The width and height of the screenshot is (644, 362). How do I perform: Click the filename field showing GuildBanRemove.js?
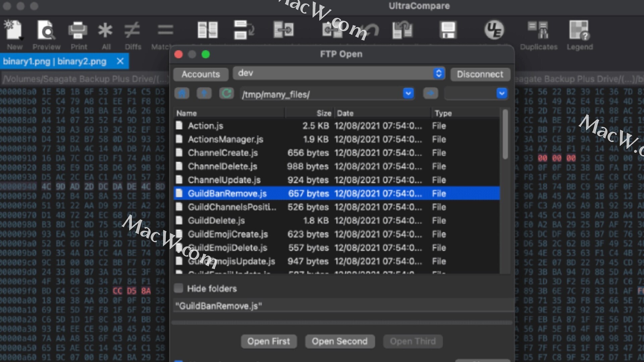click(343, 306)
